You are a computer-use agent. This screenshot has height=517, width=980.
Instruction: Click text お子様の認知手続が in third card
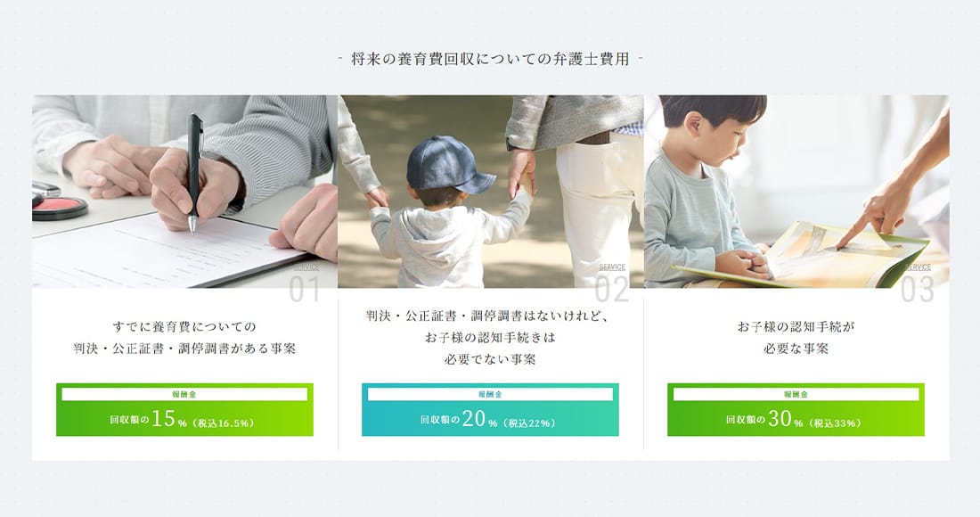796,326
